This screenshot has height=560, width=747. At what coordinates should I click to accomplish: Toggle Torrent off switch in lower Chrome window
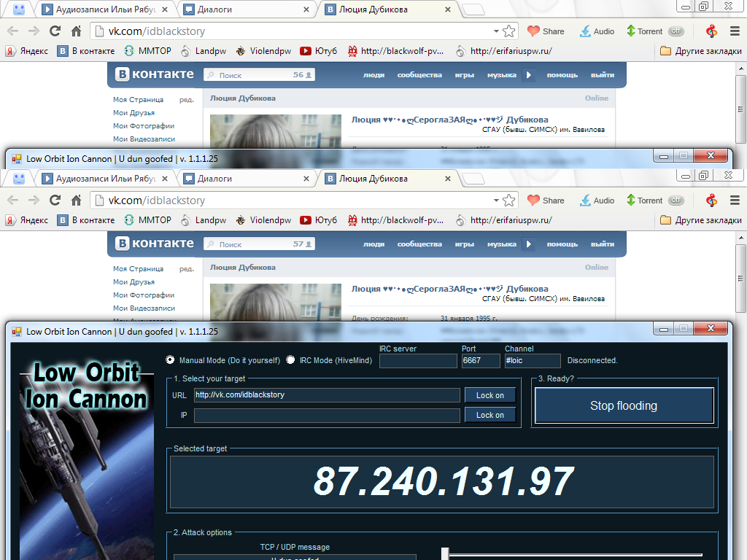pos(676,201)
